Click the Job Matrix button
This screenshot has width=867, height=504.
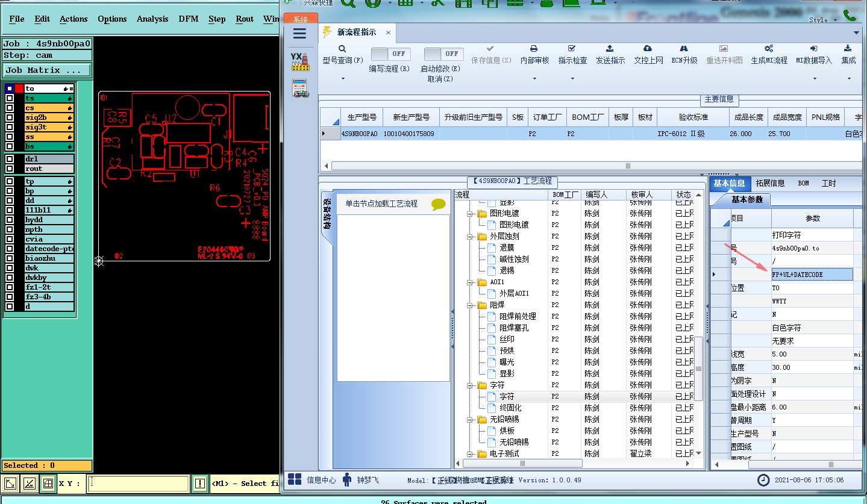[x=47, y=70]
